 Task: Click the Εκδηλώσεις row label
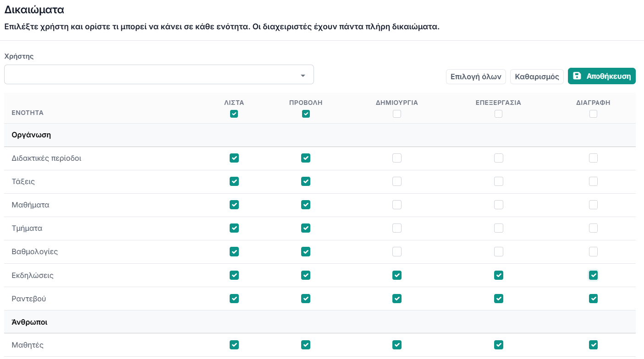[33, 276]
